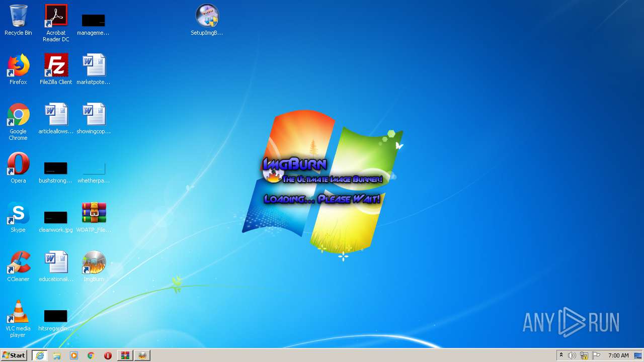Launch Internet Explorer from the taskbar

point(40,355)
